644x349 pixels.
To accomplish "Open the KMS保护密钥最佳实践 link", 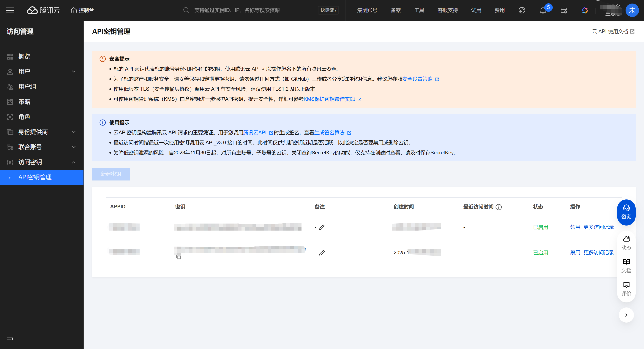I will point(329,99).
